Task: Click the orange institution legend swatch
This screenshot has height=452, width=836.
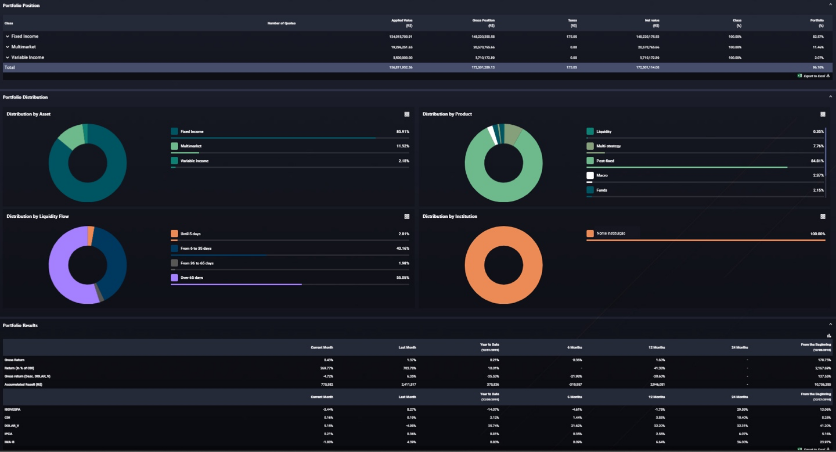Action: [x=590, y=233]
